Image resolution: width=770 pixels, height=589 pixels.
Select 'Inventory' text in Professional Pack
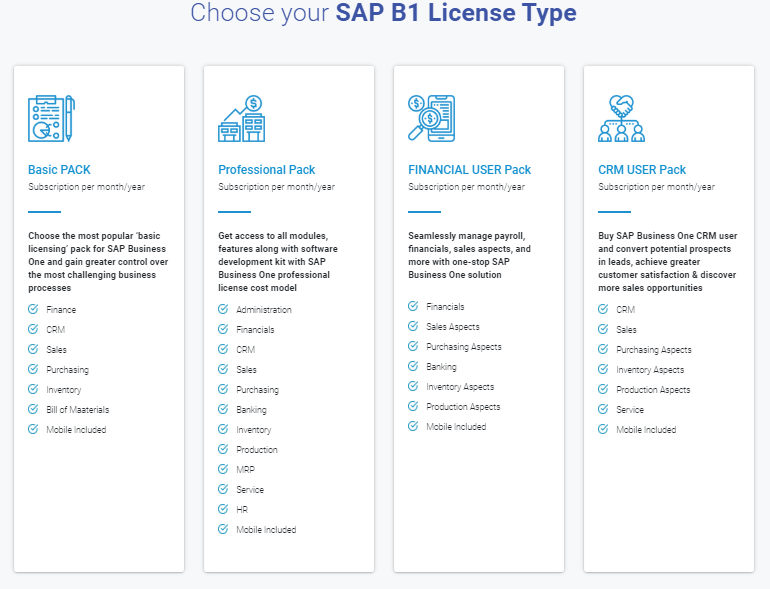pos(253,430)
